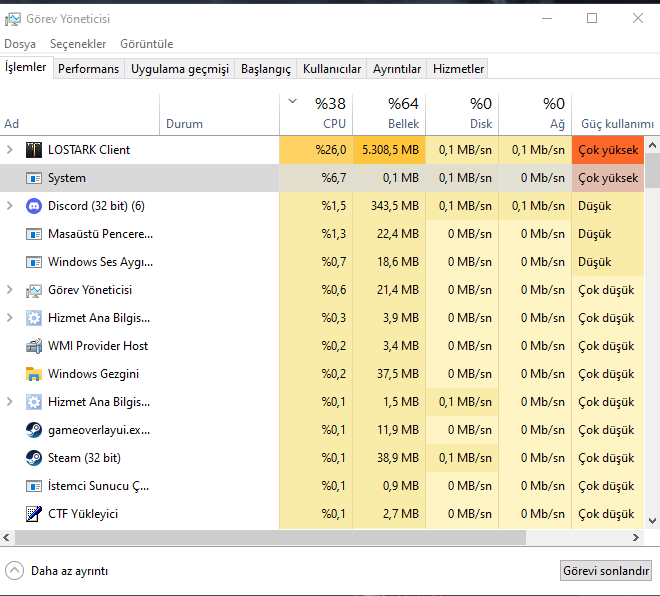Expand Hizmet Ana Bilgis row using 1,5 MB
Viewport: 660px width, 596px height.
pyautogui.click(x=10, y=402)
